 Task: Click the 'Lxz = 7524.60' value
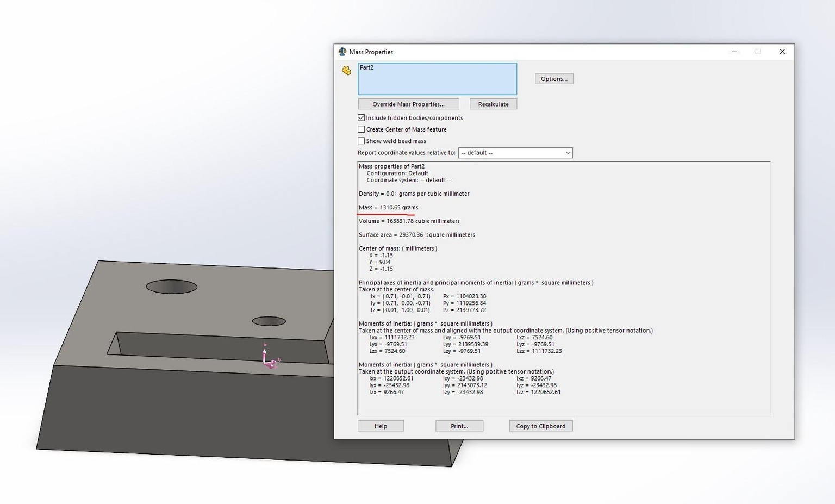(x=534, y=337)
